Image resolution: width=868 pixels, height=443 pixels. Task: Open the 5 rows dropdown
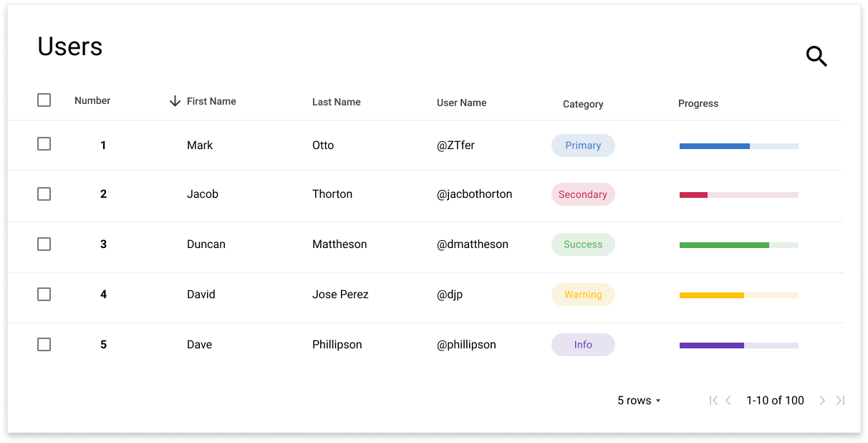point(639,401)
